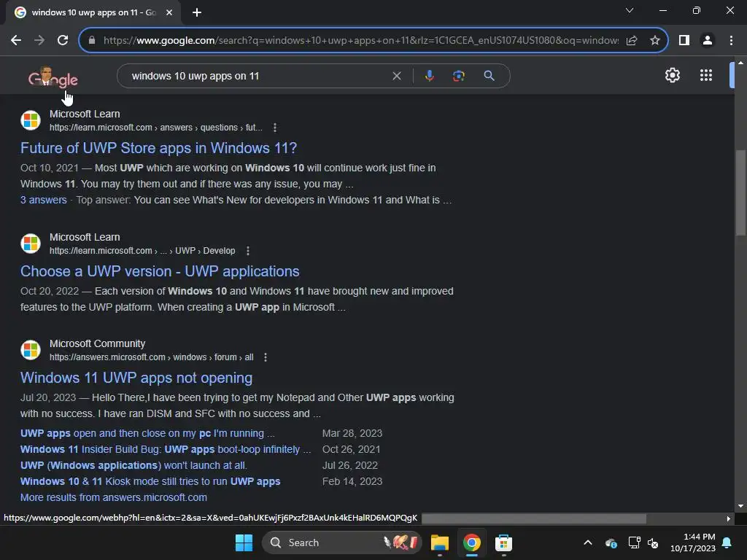Screen dimensions: 747x560
Task: Open Future of UWP Store apps link
Action: 158,148
